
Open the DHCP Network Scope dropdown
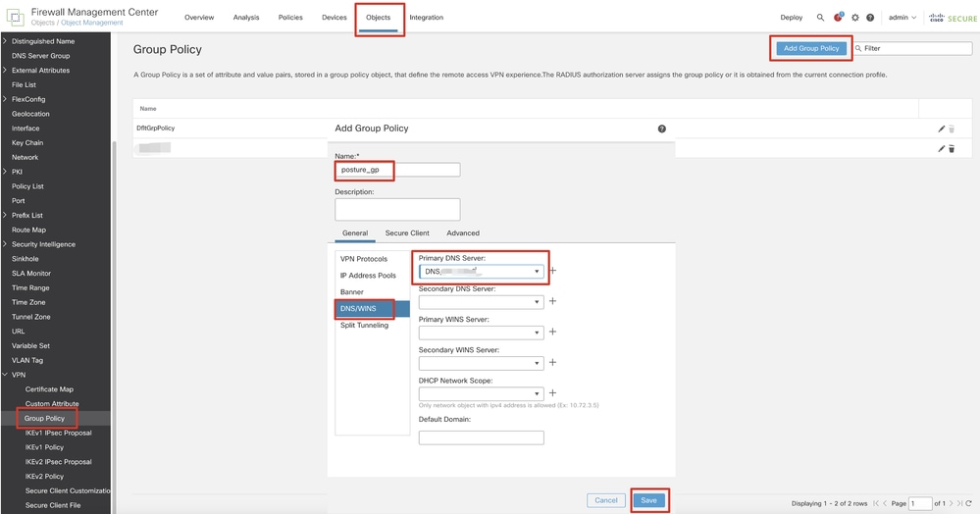click(482, 394)
